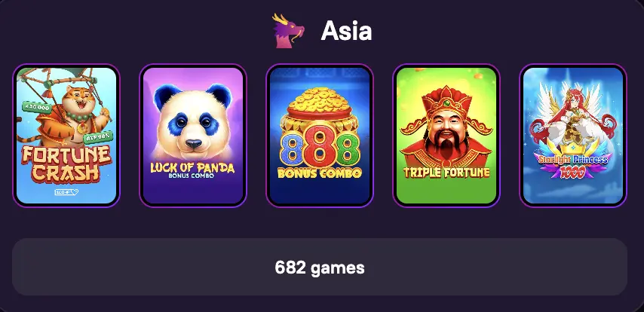Image resolution: width=644 pixels, height=312 pixels.
Task: Click the x50 000 badge on Fortune Crash
Action: pyautogui.click(x=36, y=108)
